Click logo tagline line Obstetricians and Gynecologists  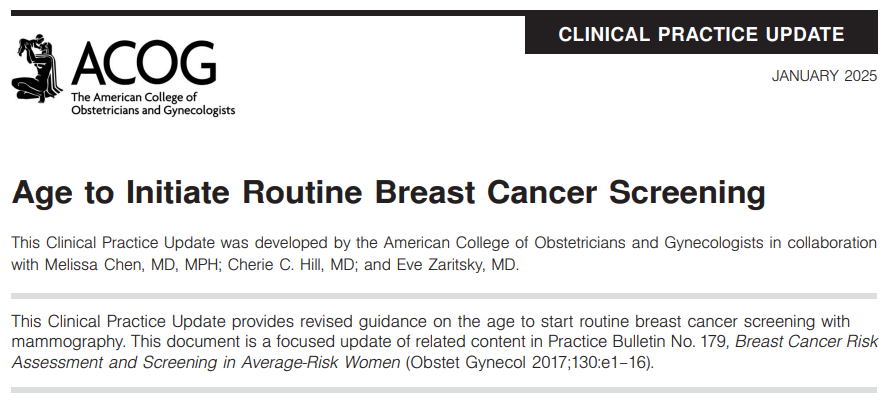click(x=153, y=110)
